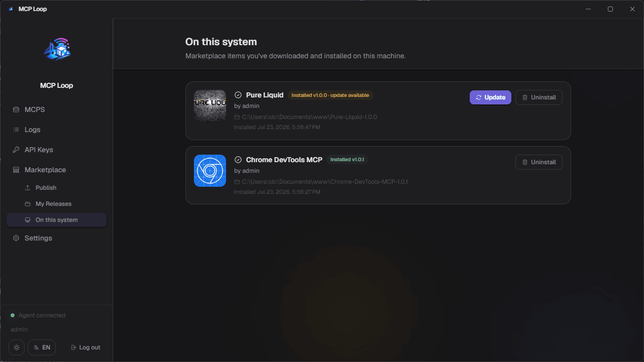
Task: Log out using the sidebar button
Action: pyautogui.click(x=85, y=347)
